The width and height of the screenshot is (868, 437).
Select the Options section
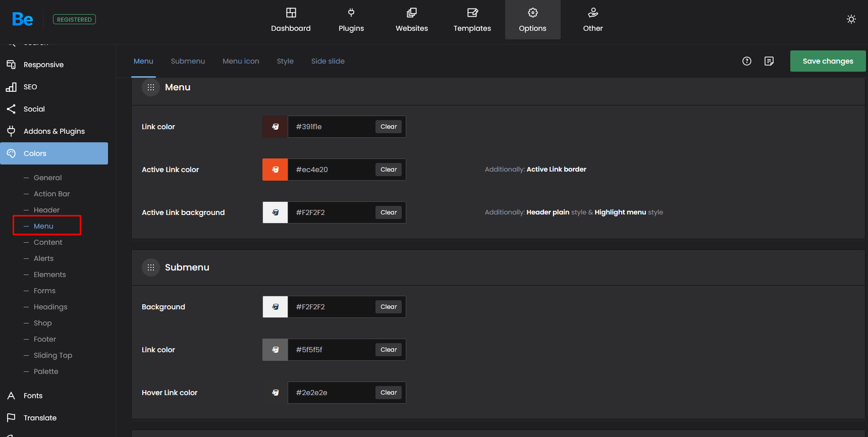click(533, 20)
